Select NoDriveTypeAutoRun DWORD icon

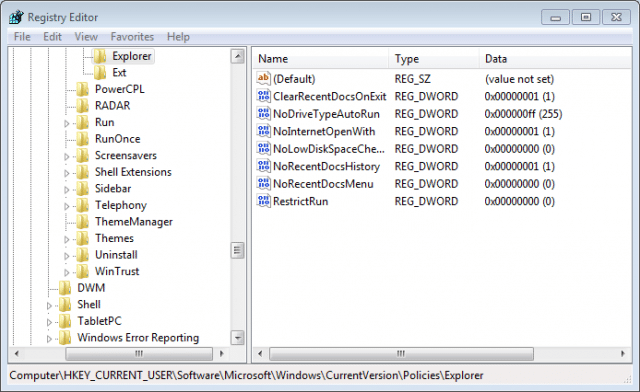point(264,114)
